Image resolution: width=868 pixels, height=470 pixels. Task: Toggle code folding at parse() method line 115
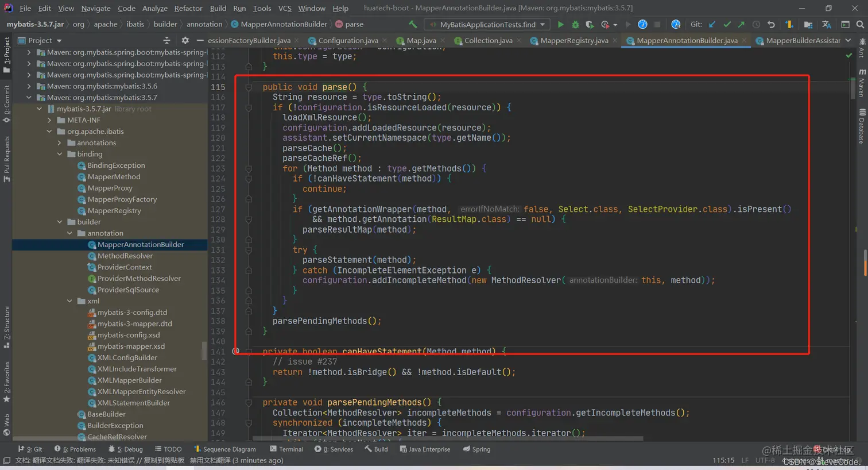[x=249, y=87]
